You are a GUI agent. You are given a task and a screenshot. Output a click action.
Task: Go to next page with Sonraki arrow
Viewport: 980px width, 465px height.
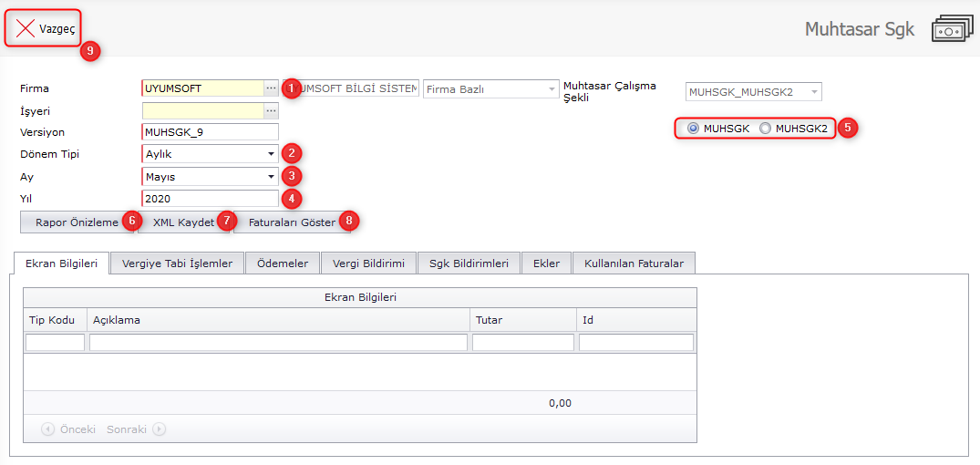coord(159,429)
